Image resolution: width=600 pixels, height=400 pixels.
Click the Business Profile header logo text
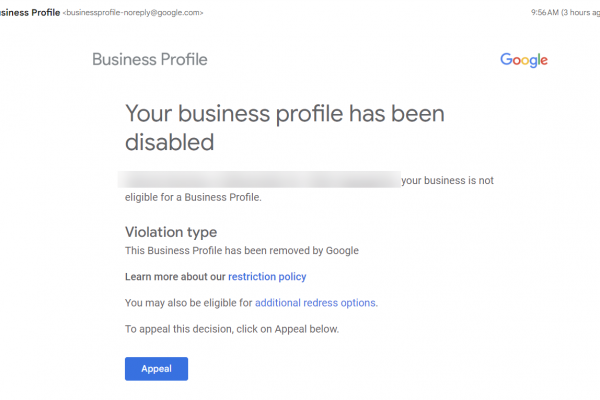pyautogui.click(x=150, y=59)
